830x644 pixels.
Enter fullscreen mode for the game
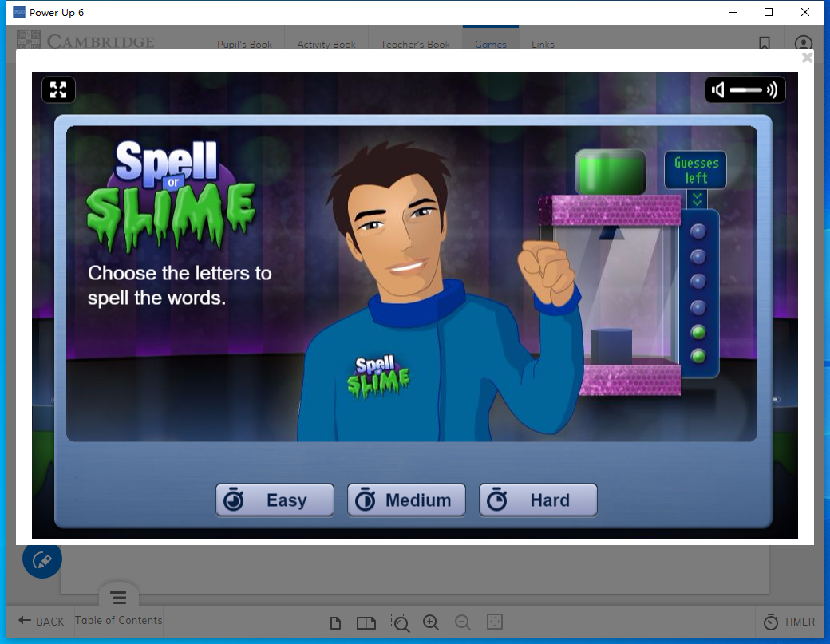(58, 89)
